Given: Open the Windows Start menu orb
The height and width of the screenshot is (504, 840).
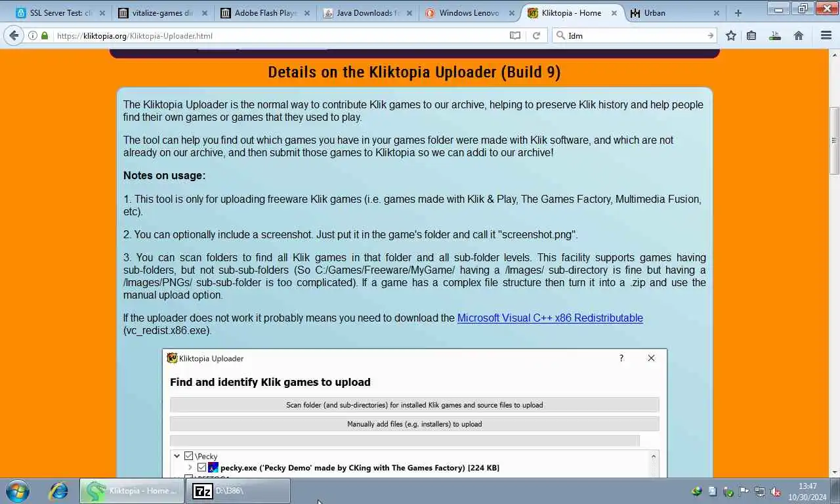Looking at the screenshot, I should pyautogui.click(x=18, y=491).
